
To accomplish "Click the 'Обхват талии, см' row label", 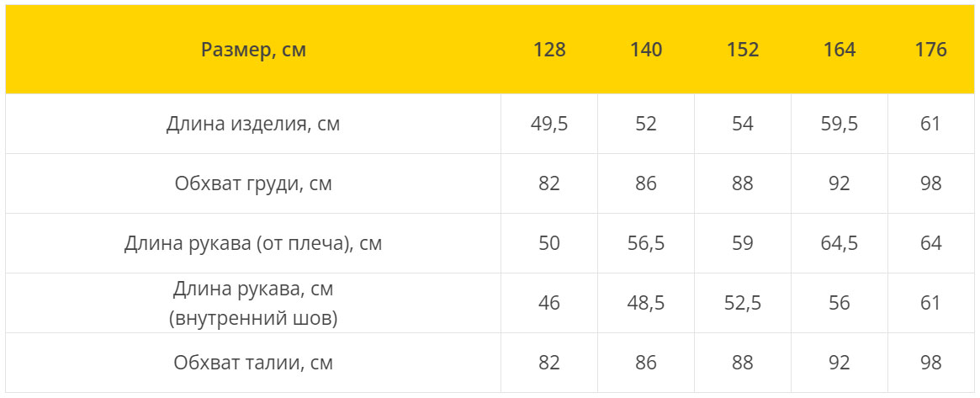I will click(253, 363).
